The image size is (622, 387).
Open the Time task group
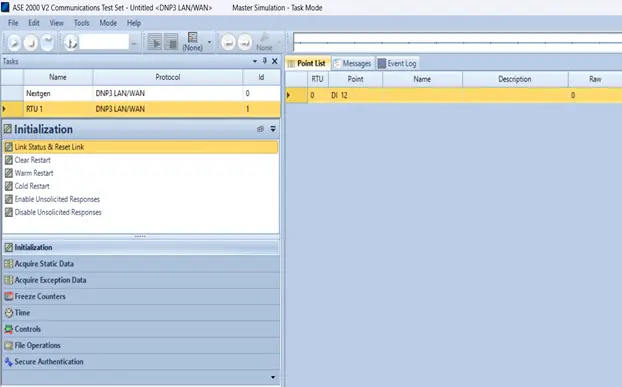[x=141, y=312]
